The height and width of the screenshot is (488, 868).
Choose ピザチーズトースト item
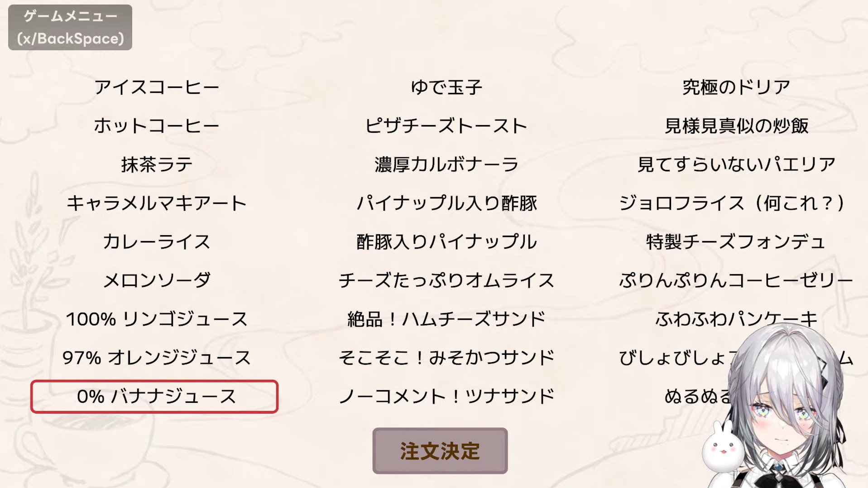(x=446, y=126)
